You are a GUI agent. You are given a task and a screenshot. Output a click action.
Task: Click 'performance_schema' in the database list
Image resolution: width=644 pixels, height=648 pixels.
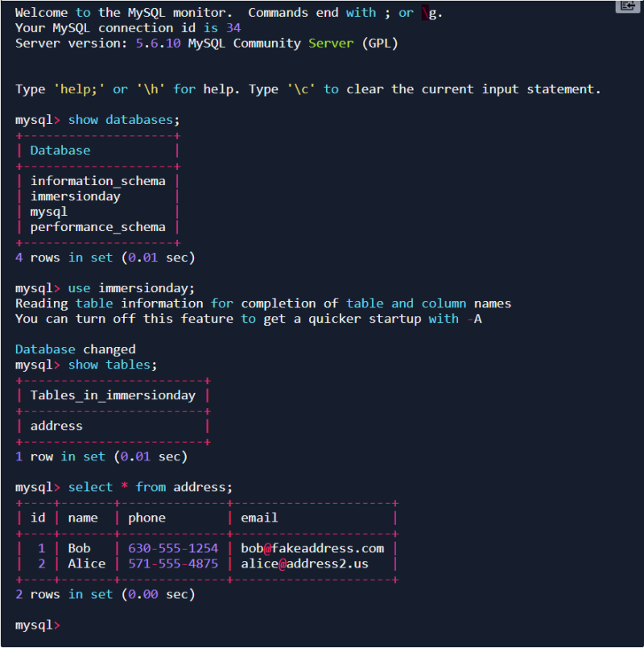(98, 227)
